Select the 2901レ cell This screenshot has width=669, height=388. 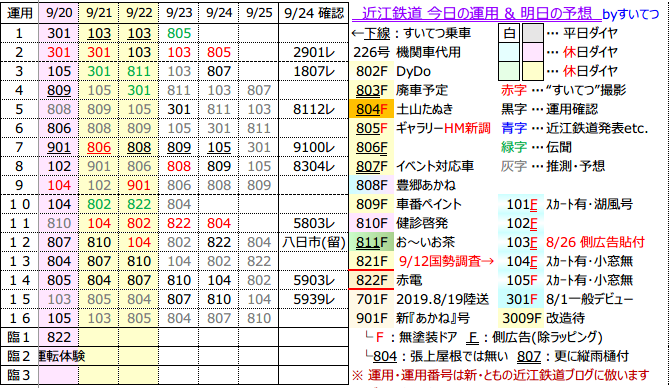click(x=314, y=52)
